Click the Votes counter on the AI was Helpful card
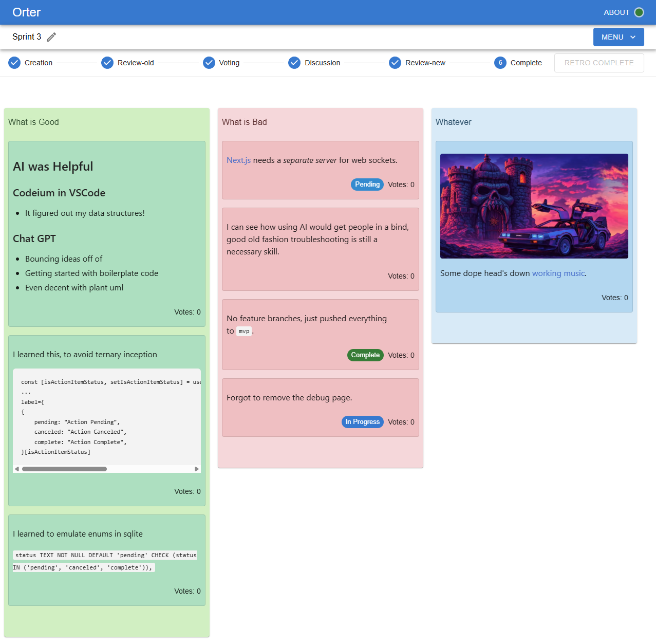 click(x=187, y=311)
